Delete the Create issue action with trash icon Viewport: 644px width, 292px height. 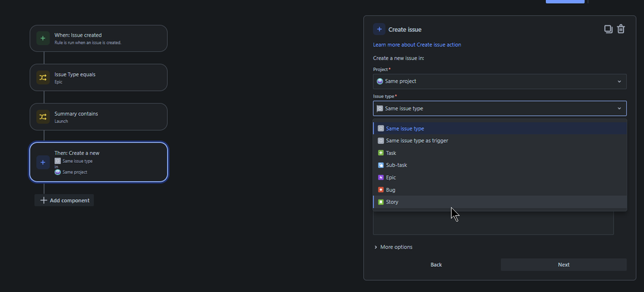621,29
